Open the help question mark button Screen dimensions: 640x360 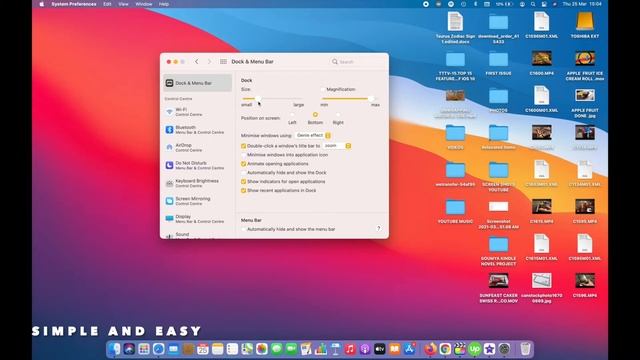tap(378, 229)
